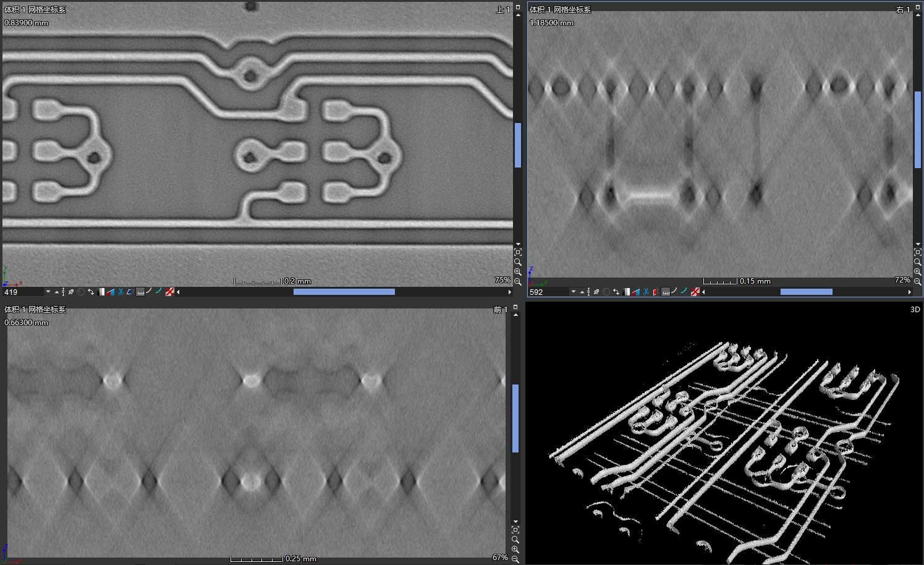
Task: Click the rotate/flip arrows icon in top-right toolbar
Action: pyautogui.click(x=616, y=292)
